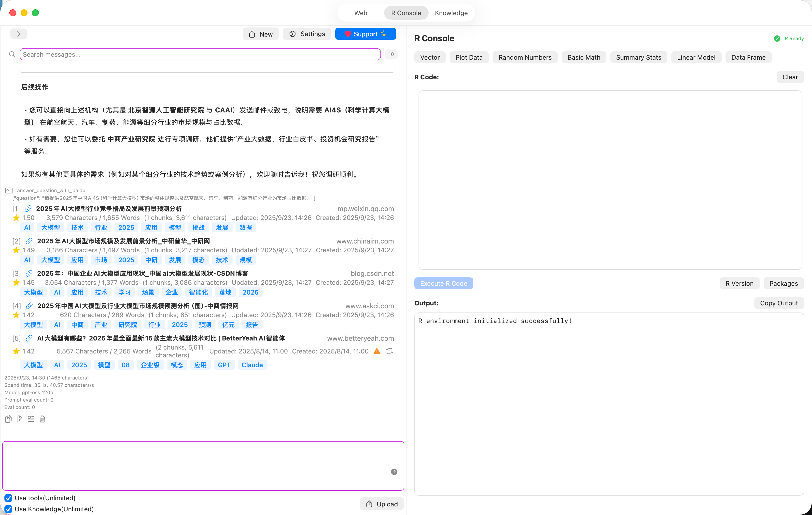Disable the Use tools(Unlimited) checkbox
This screenshot has width=812, height=515.
[8, 498]
